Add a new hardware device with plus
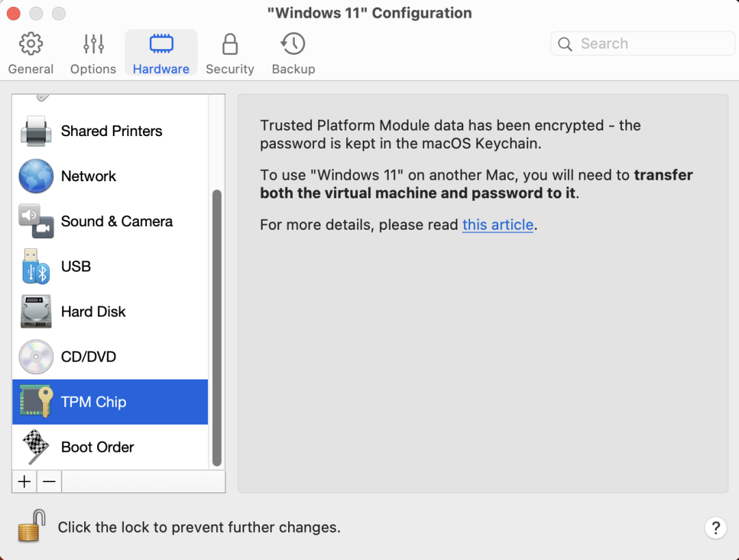This screenshot has width=739, height=560. tap(25, 481)
